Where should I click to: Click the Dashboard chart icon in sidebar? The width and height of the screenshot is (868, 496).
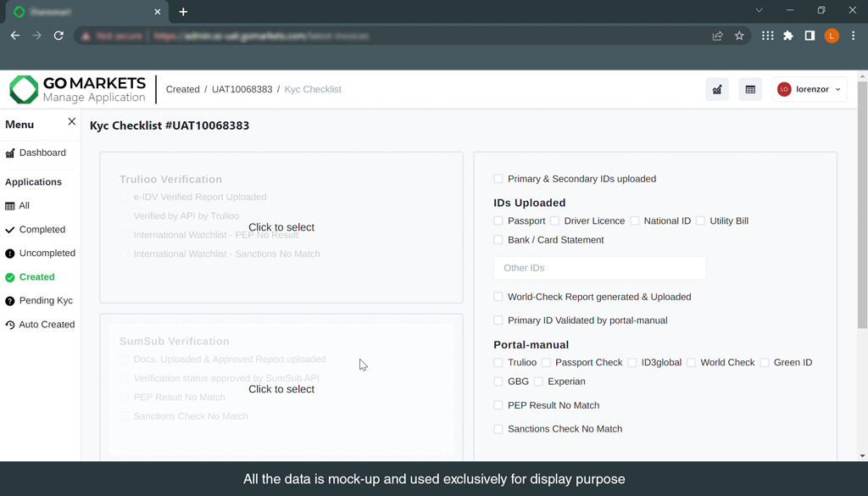point(10,153)
